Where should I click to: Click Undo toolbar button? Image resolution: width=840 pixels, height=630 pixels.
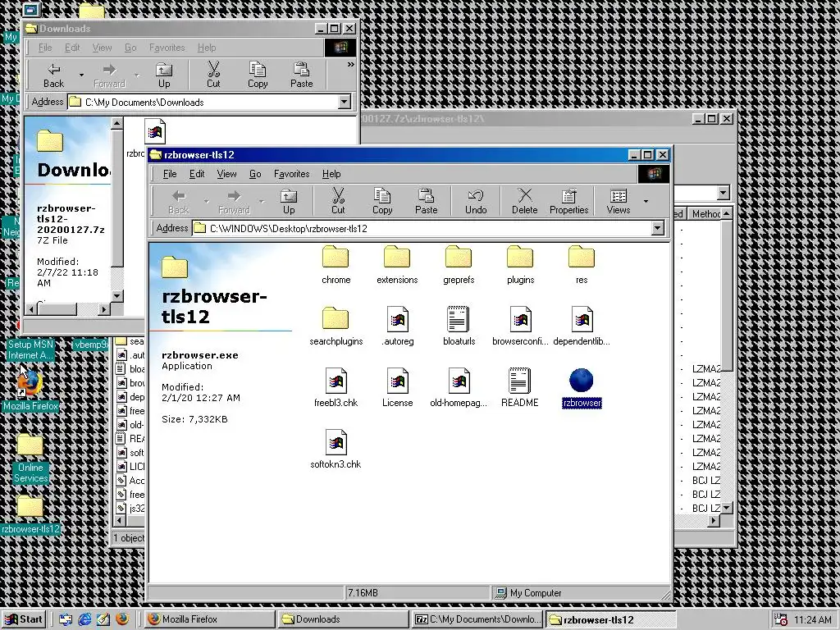click(x=476, y=202)
